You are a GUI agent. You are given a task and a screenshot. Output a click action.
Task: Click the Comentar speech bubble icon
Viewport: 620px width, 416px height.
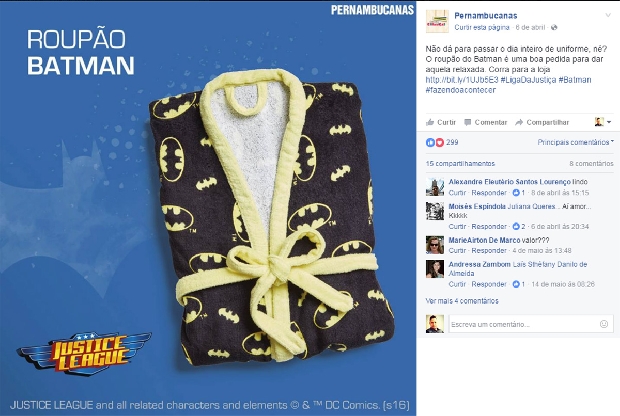point(467,123)
